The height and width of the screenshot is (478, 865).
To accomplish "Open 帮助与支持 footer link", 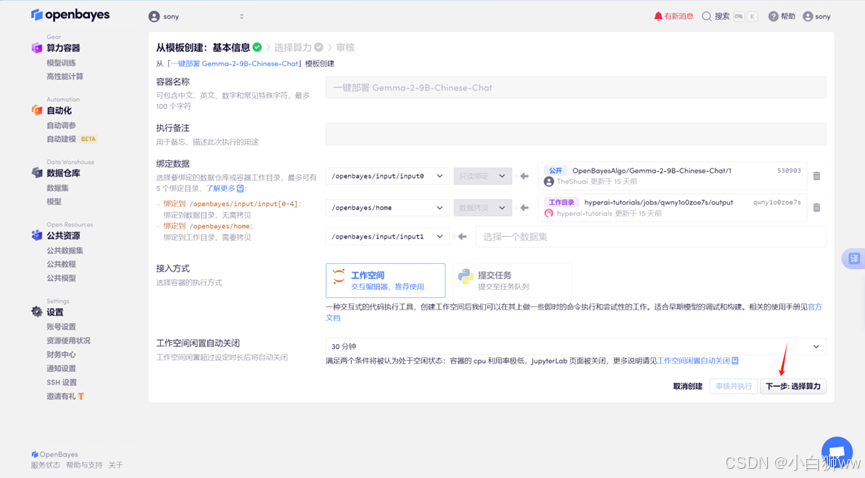I will [x=84, y=465].
